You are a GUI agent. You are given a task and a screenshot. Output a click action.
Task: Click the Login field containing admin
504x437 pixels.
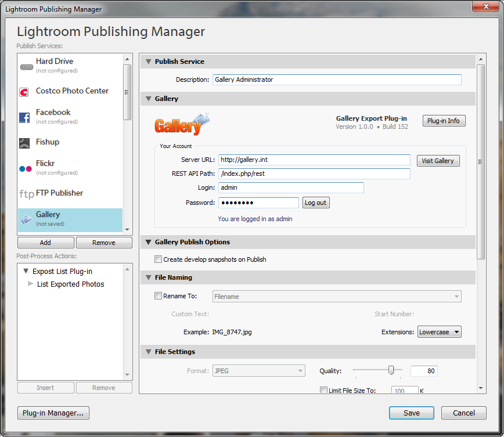tap(291, 187)
